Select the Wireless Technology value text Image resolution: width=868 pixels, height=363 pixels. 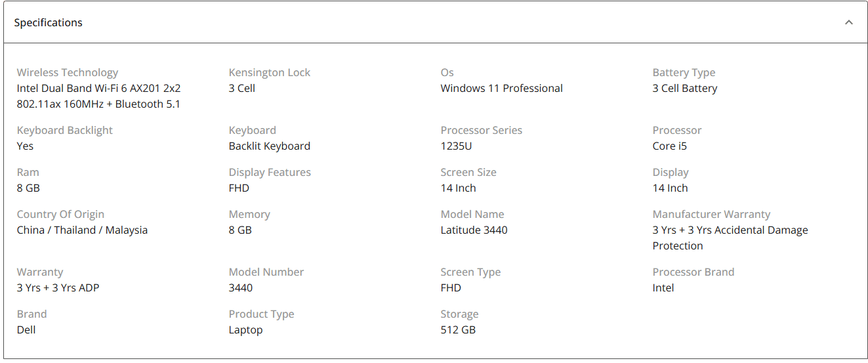pyautogui.click(x=98, y=96)
